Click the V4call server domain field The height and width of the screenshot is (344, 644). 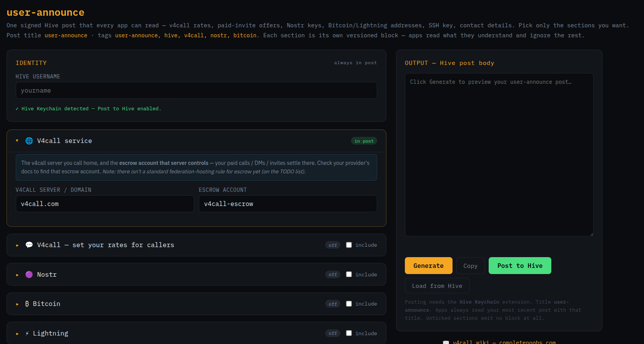[105, 204]
